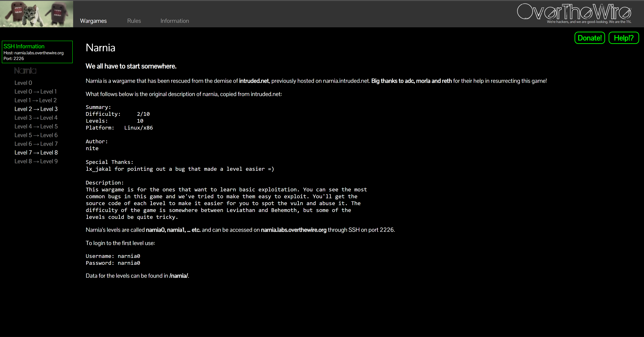Open the Information menu

click(x=174, y=21)
